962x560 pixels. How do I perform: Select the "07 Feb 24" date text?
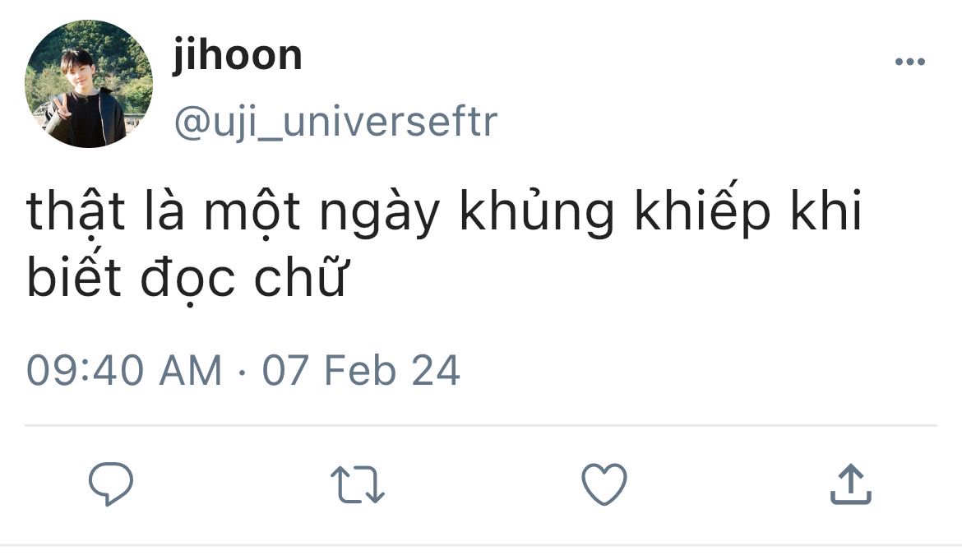pyautogui.click(x=361, y=369)
